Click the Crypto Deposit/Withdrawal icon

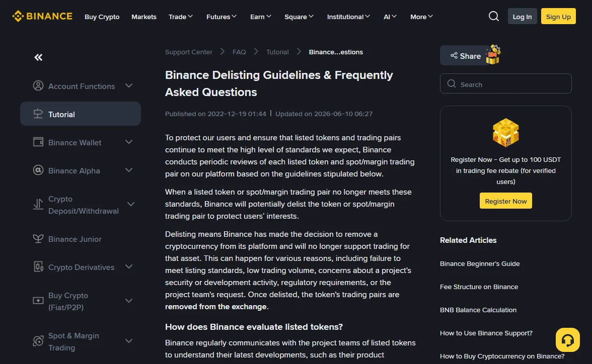point(38,205)
